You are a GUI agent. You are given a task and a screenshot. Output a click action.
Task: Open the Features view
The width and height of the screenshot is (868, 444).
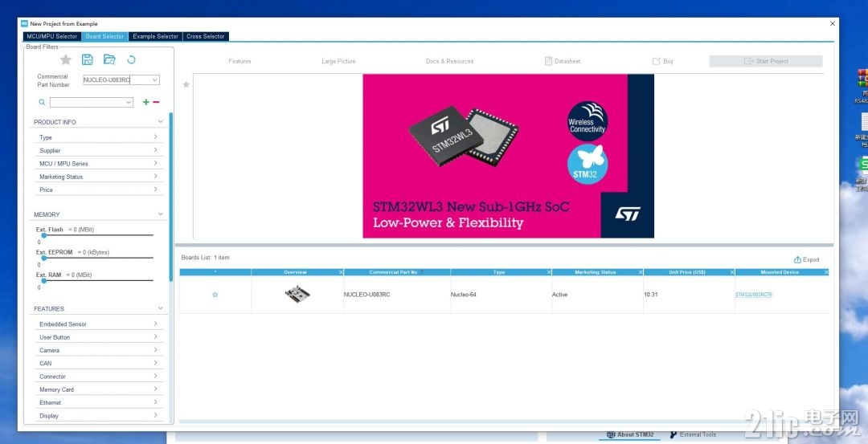[240, 61]
